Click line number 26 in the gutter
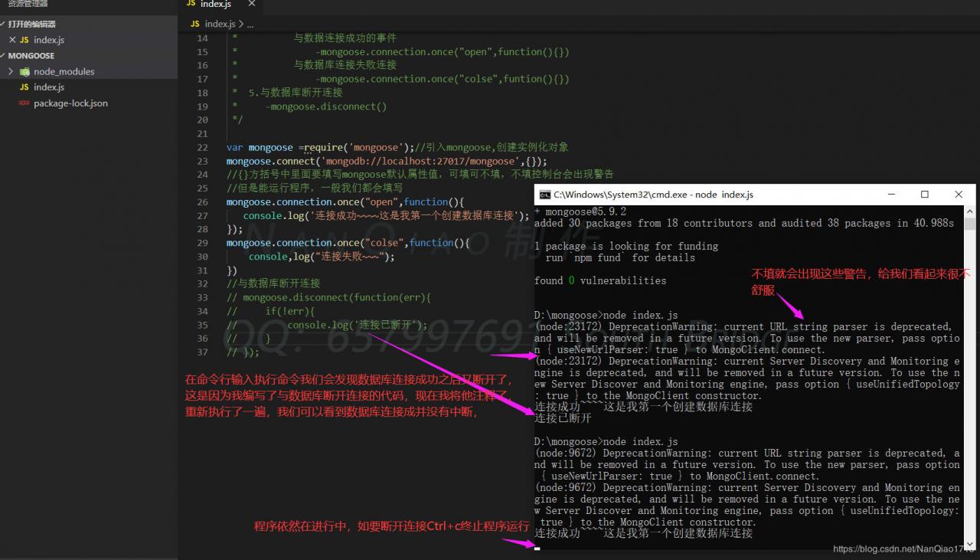980x560 pixels. click(x=202, y=202)
